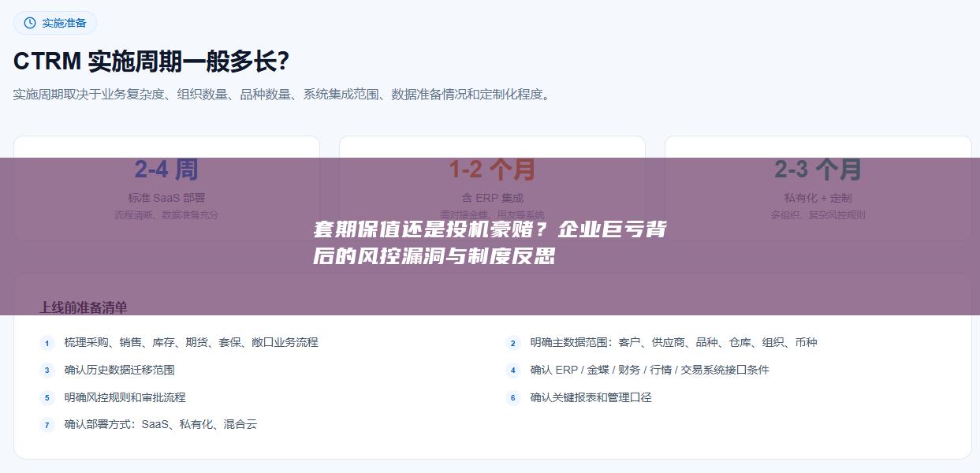This screenshot has width=980, height=473.
Task: Click the 标准 SaaS 部署 card label
Action: tap(166, 198)
